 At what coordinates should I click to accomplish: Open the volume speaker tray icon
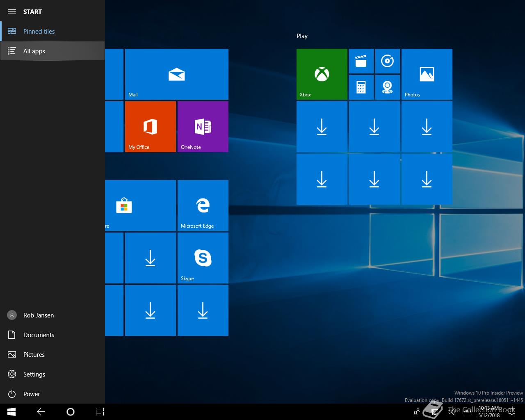[451, 412]
